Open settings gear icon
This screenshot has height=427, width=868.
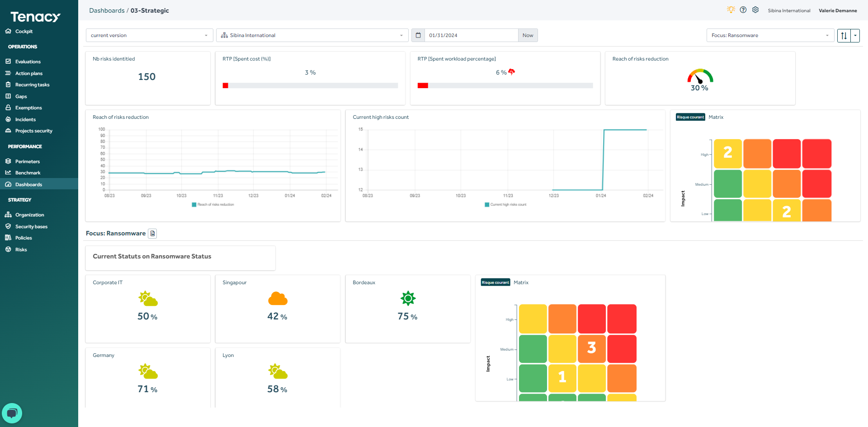755,9
